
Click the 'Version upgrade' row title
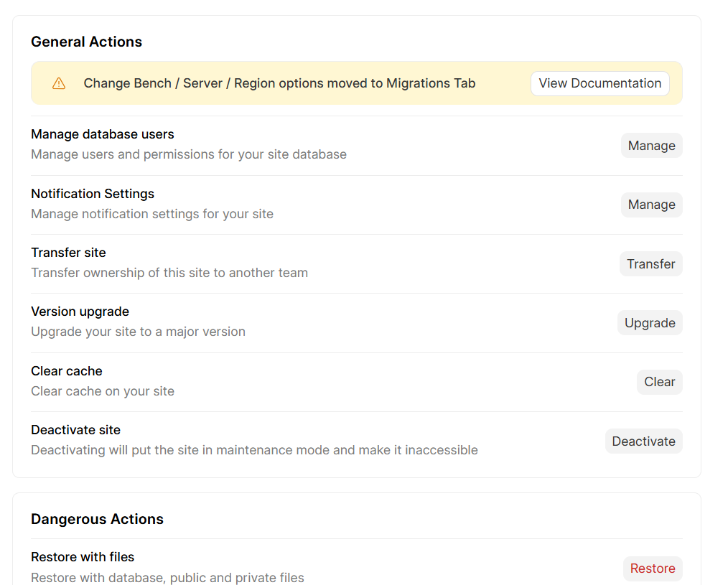click(80, 312)
